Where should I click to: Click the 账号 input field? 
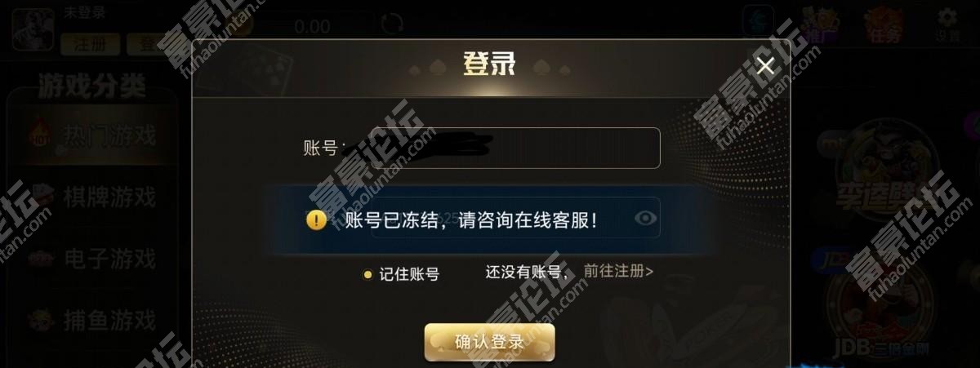pyautogui.click(x=514, y=148)
